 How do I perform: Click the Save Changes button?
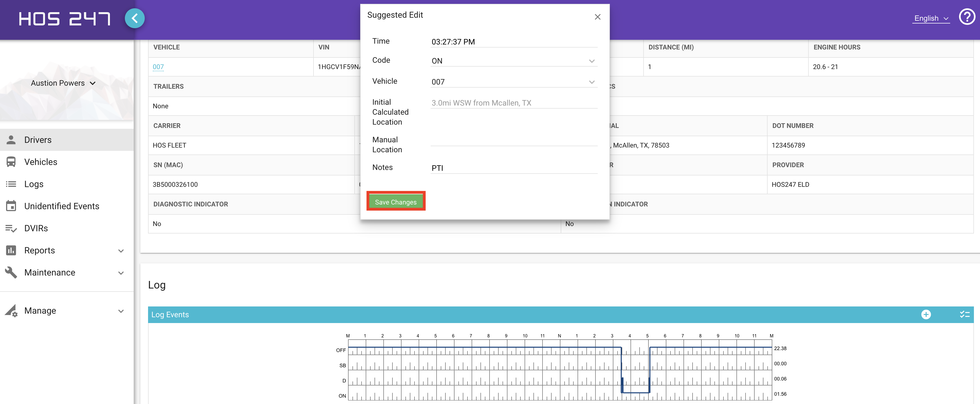coord(396,202)
